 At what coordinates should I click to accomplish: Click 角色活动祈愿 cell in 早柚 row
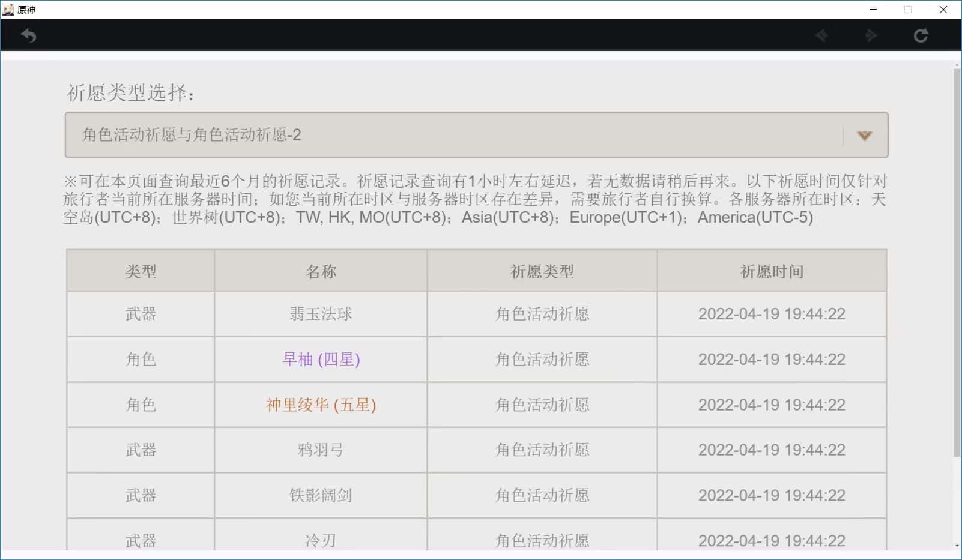click(542, 360)
